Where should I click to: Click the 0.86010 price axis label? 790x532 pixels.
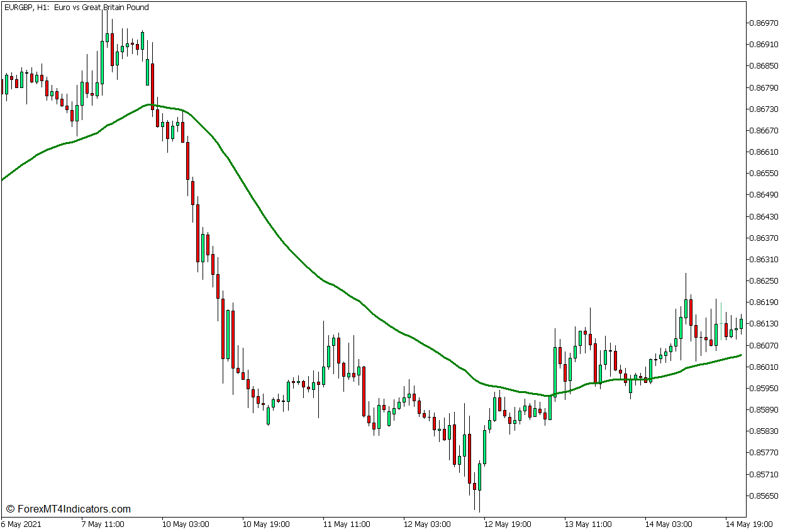click(764, 367)
